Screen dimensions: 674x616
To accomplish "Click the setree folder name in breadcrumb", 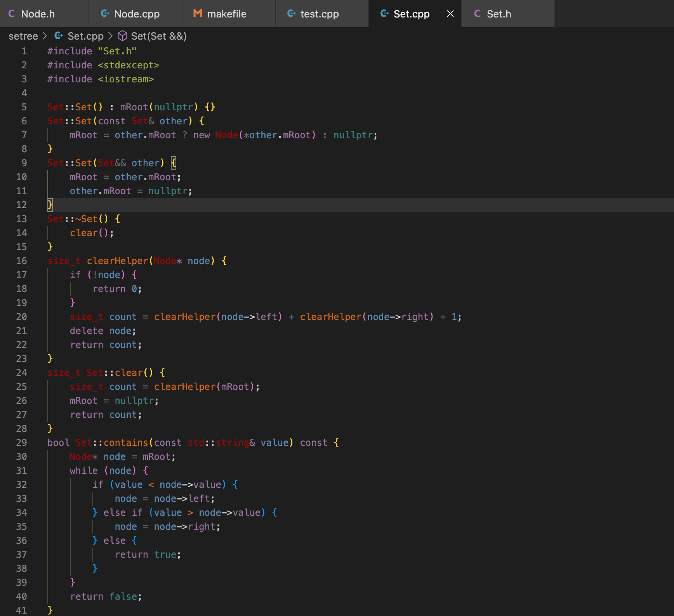I will 23,36.
